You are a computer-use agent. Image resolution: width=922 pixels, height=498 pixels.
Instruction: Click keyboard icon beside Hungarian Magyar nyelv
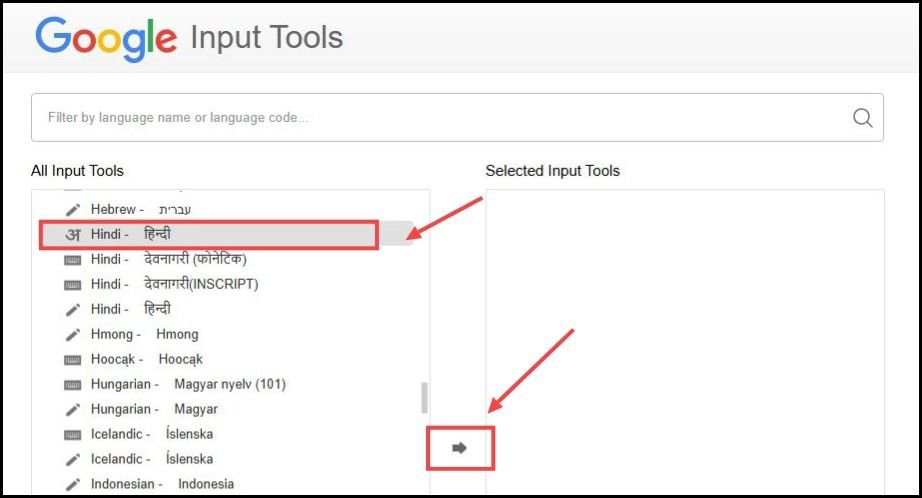(72, 385)
